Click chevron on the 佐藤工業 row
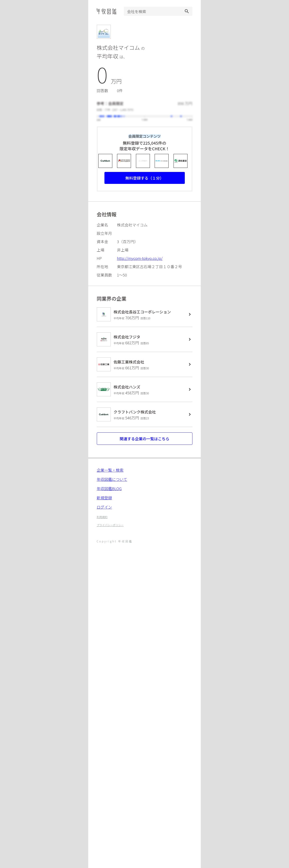 point(190,364)
